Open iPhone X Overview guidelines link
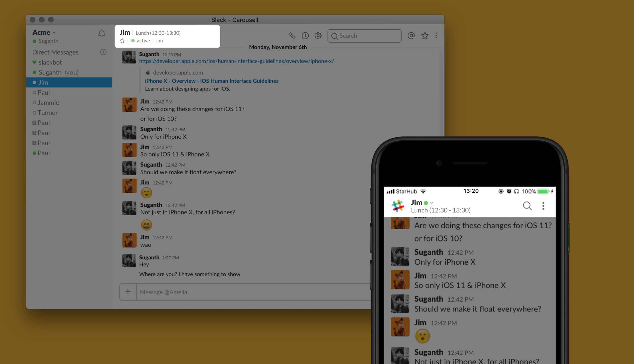This screenshot has width=634, height=364. pos(212,81)
